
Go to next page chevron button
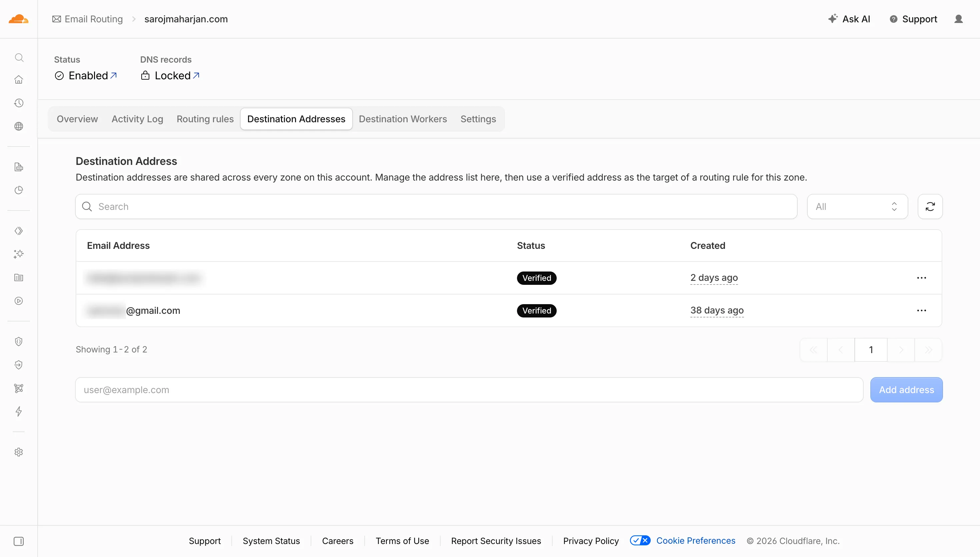[x=901, y=350]
